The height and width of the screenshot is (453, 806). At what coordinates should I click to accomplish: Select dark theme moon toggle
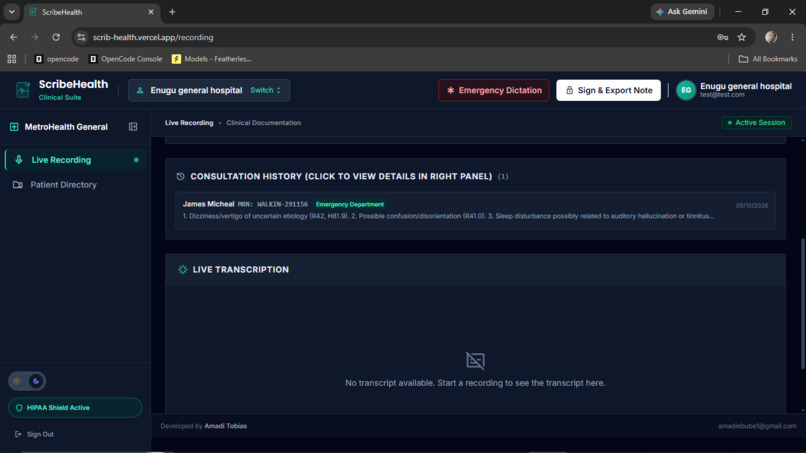coord(35,381)
